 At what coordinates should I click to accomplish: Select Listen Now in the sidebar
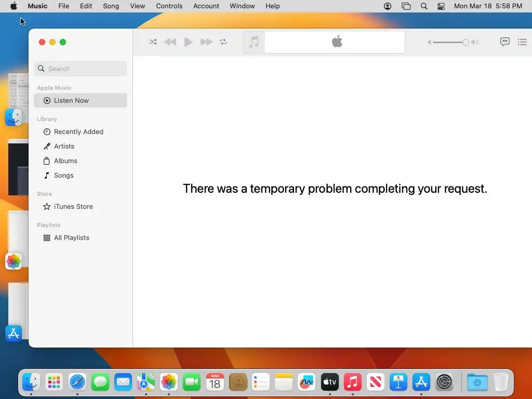click(81, 100)
